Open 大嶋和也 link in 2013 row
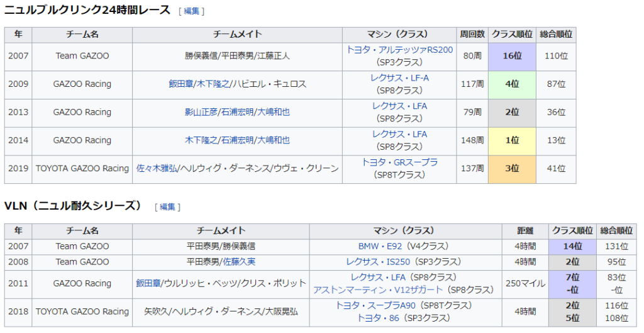The height and width of the screenshot is (333, 644). point(273,112)
